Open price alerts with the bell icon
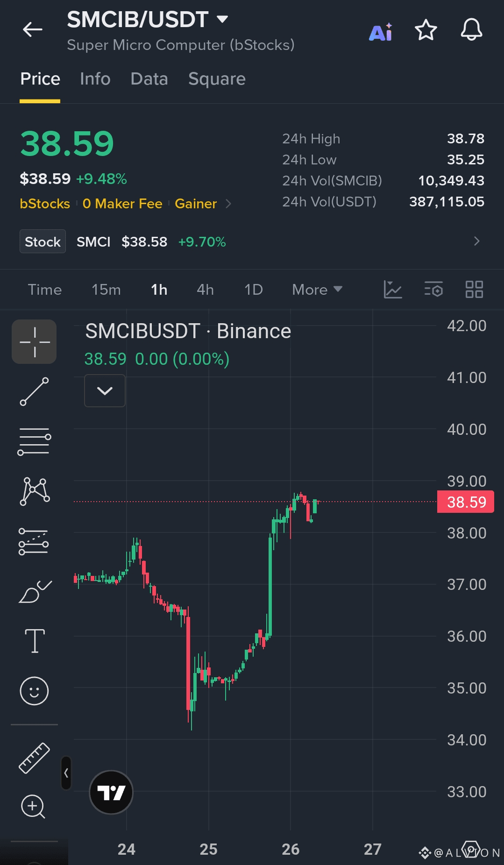Image resolution: width=504 pixels, height=865 pixels. (471, 30)
